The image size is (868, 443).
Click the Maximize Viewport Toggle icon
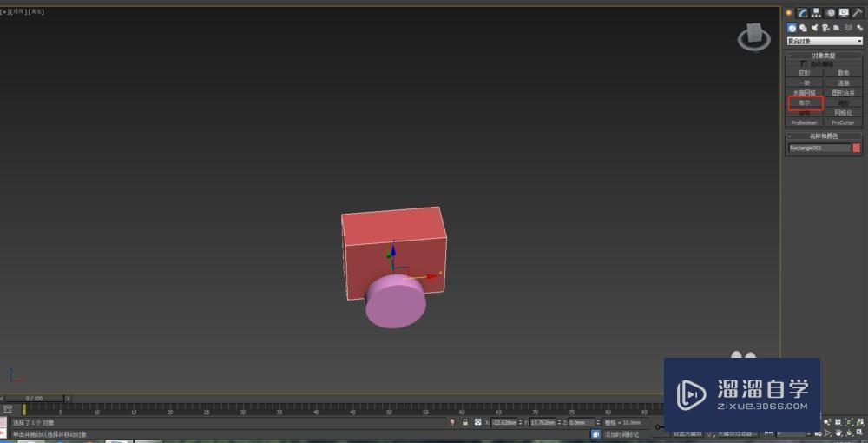point(859,433)
